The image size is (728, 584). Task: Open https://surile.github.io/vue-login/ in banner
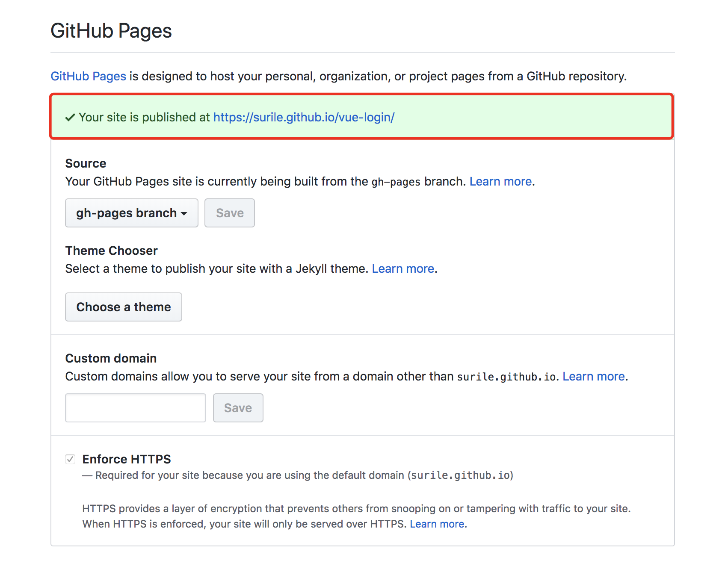pyautogui.click(x=304, y=117)
